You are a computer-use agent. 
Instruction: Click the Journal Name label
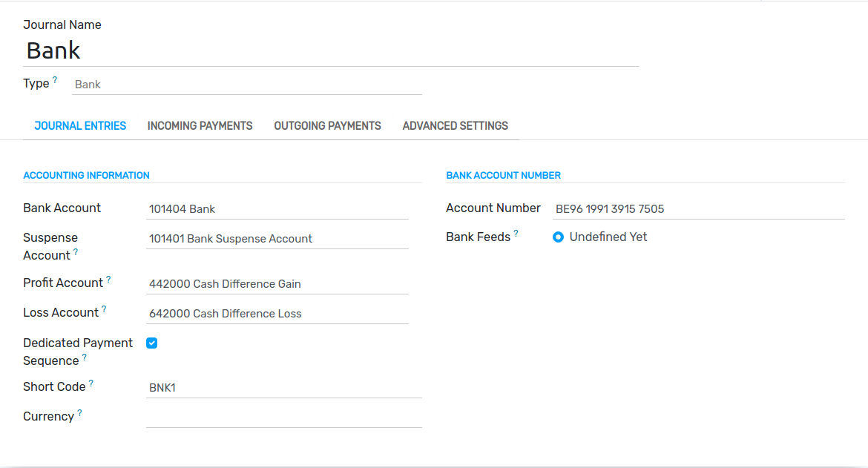tap(62, 25)
